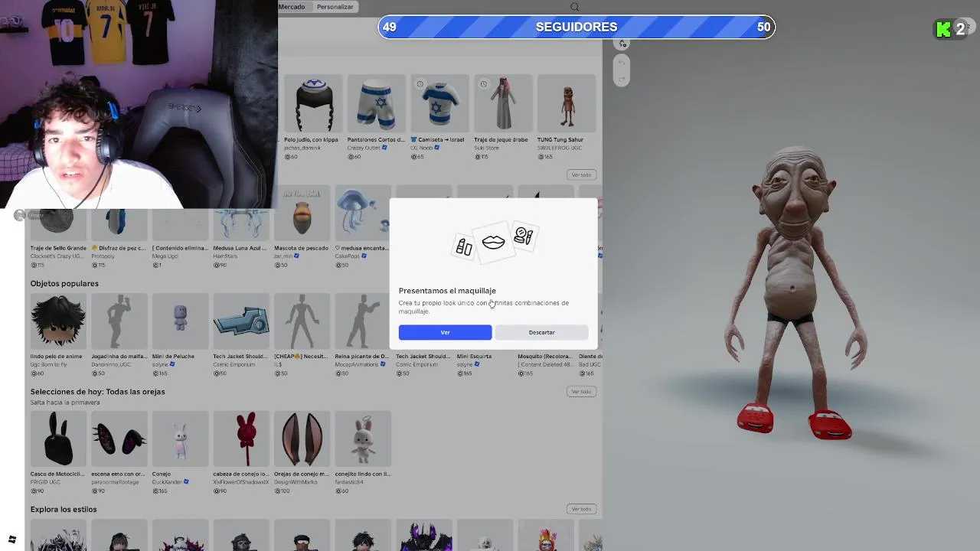980x551 pixels.
Task: Select Jogadinha do malfa animation thumbnail
Action: coord(119,321)
